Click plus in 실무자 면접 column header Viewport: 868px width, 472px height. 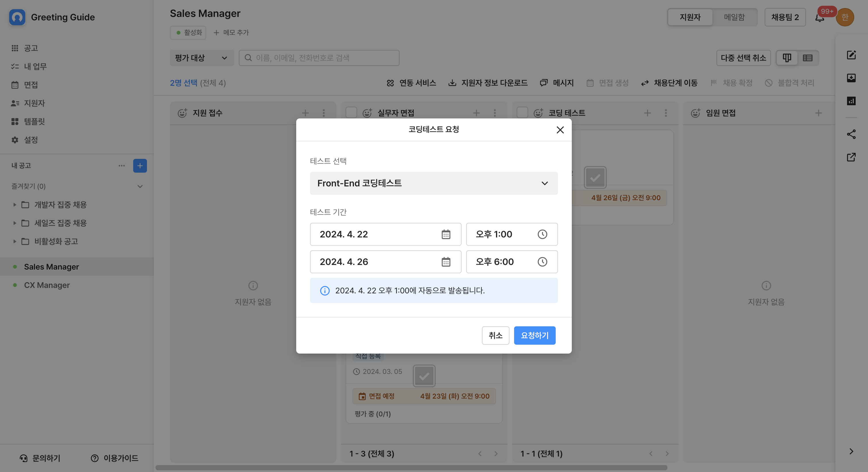476,113
